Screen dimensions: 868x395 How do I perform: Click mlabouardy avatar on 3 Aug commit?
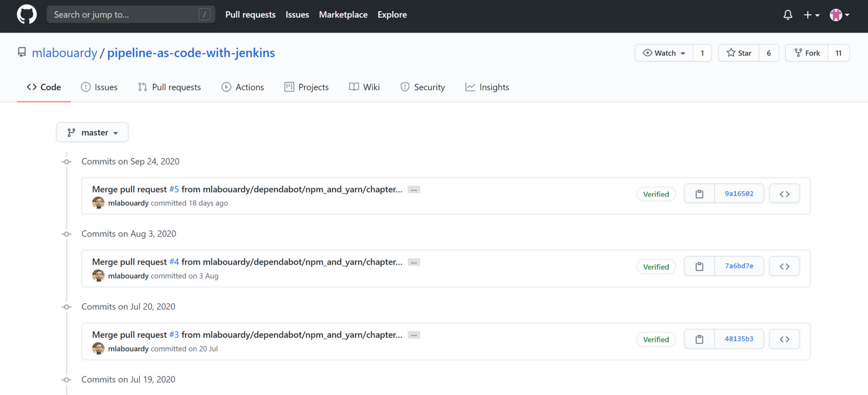pos(99,276)
